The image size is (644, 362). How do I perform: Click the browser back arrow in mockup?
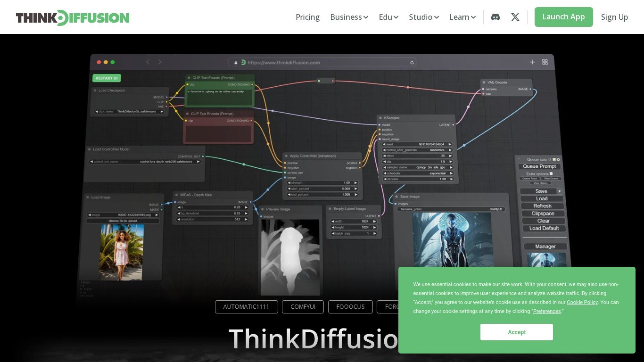(x=148, y=62)
